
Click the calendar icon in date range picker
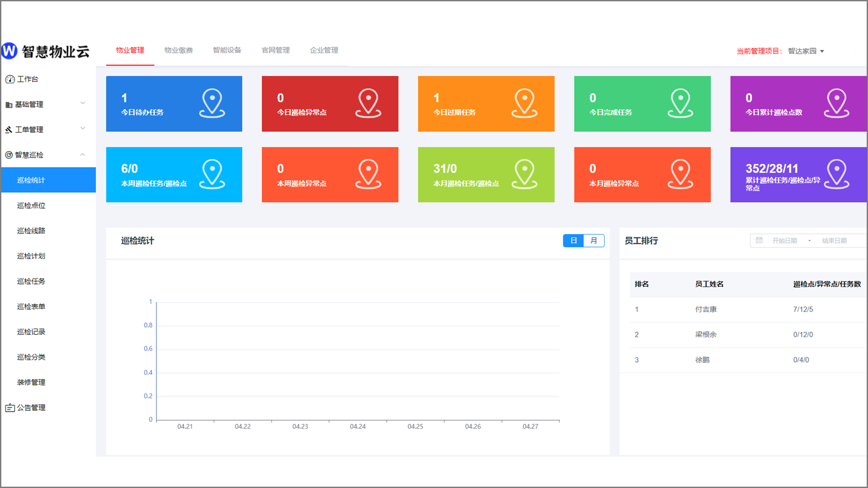pos(759,240)
